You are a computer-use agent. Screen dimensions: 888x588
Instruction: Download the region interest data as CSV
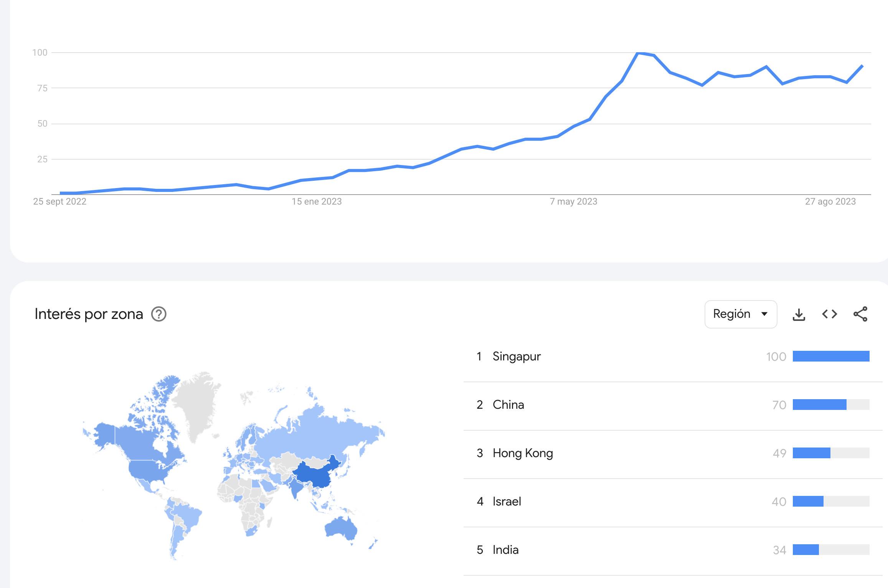(x=799, y=314)
